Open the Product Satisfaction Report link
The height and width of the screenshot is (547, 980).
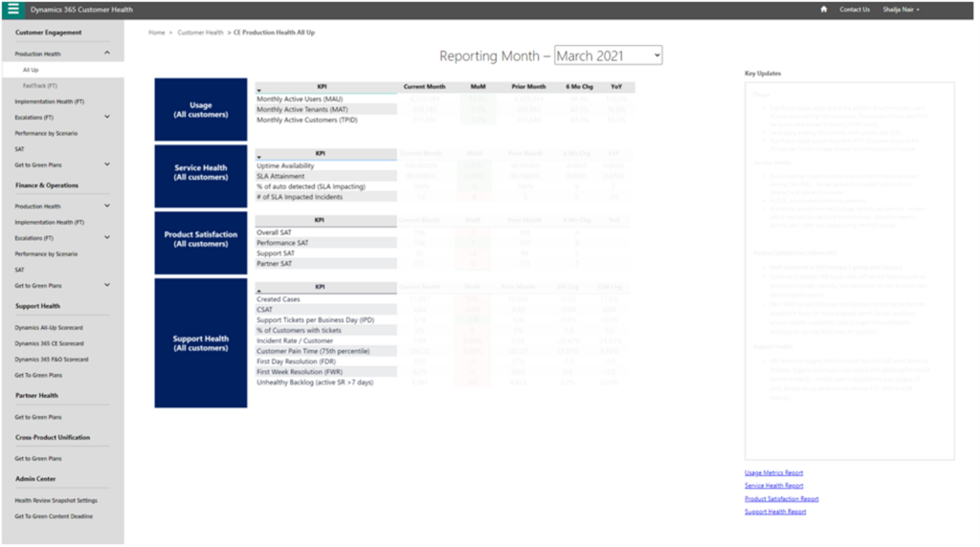[x=781, y=498]
